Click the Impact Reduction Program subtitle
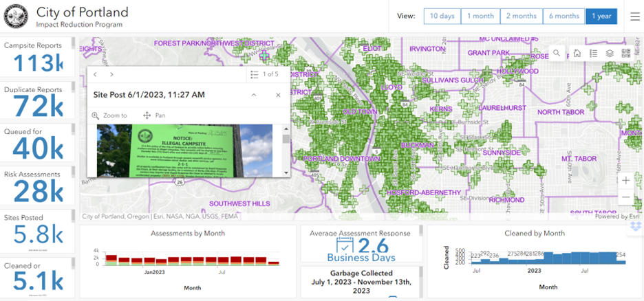Screen dimensions: 644x301 79,25
